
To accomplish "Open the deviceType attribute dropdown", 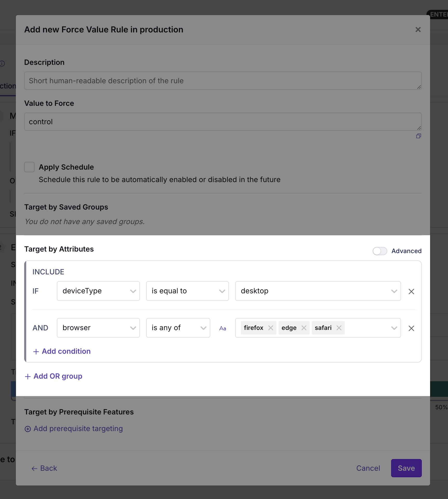I will pos(98,291).
